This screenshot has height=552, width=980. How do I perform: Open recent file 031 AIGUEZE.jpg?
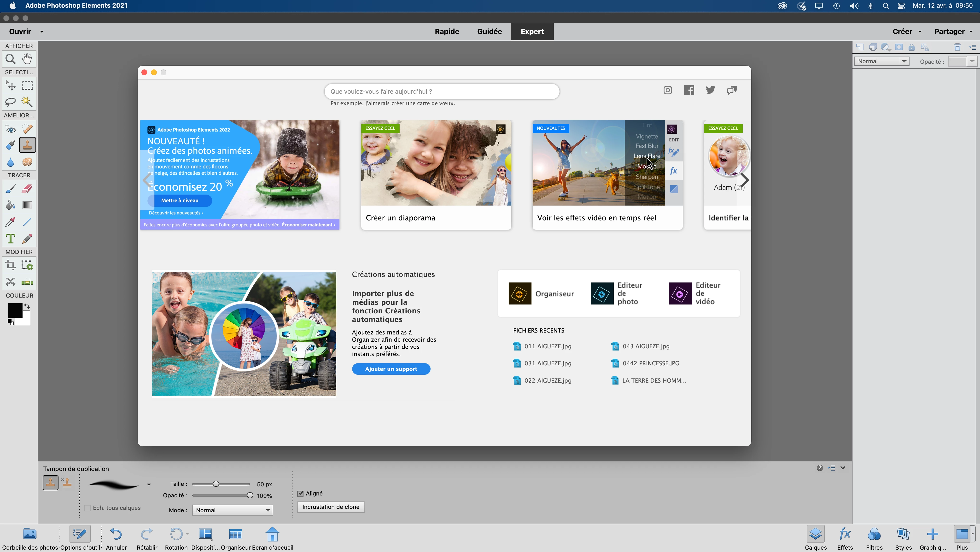click(548, 363)
